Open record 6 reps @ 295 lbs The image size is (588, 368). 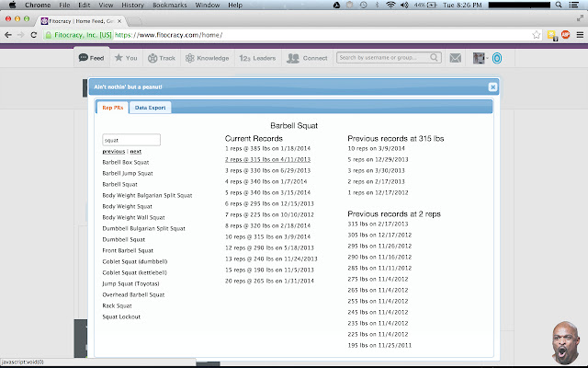pos(269,203)
